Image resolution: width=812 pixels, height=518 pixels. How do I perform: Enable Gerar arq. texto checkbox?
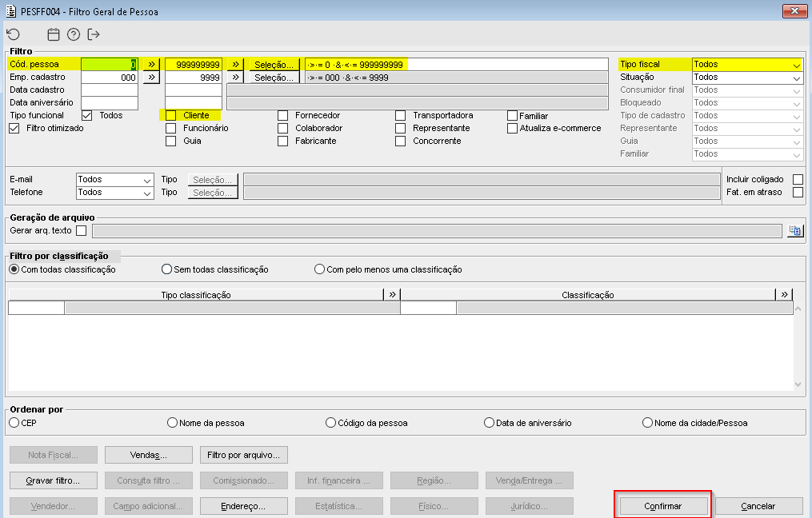click(x=82, y=231)
